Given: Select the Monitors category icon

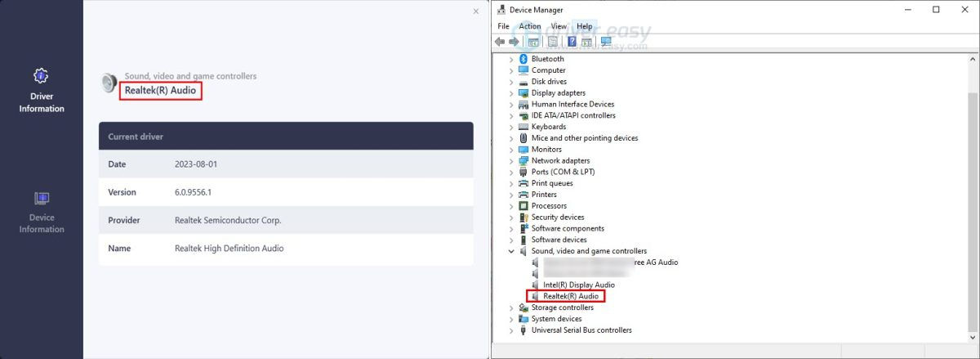Looking at the screenshot, I should tap(523, 150).
